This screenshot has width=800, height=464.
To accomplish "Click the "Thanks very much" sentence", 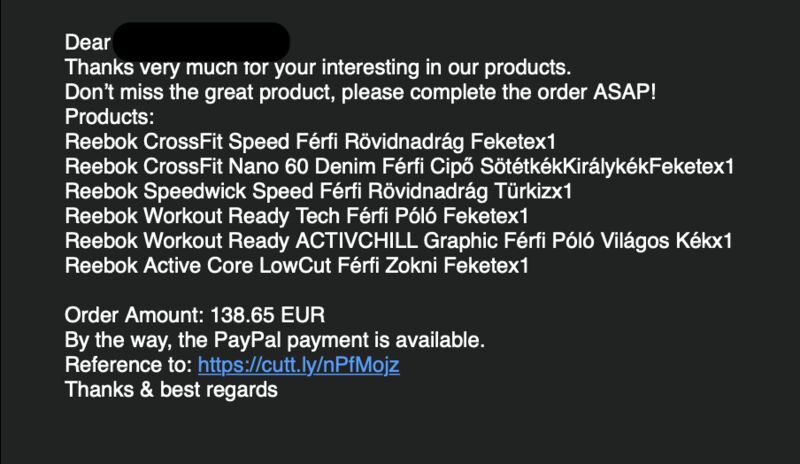I will coord(318,67).
